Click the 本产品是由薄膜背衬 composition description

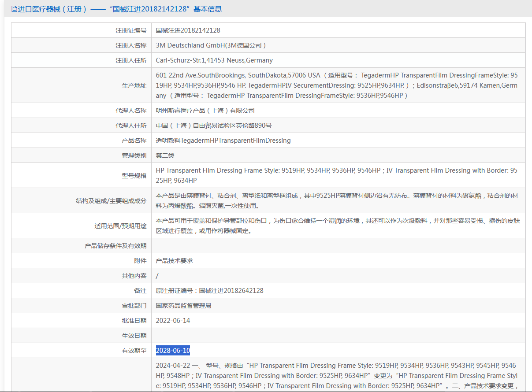pos(337,200)
